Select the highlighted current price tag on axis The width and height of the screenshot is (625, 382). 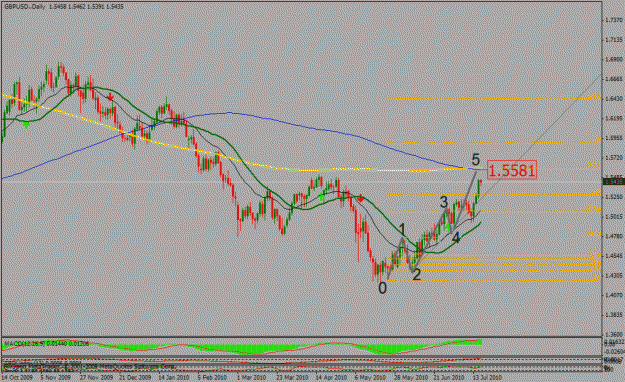click(613, 182)
